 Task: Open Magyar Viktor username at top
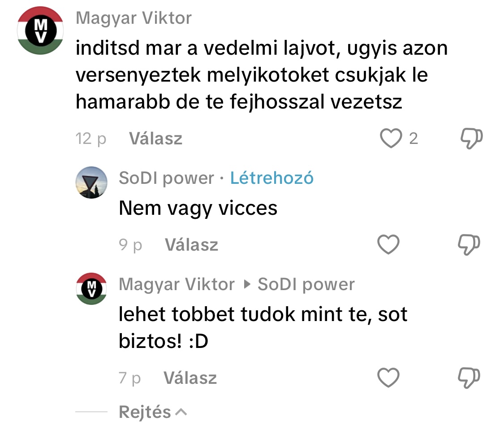(x=134, y=18)
